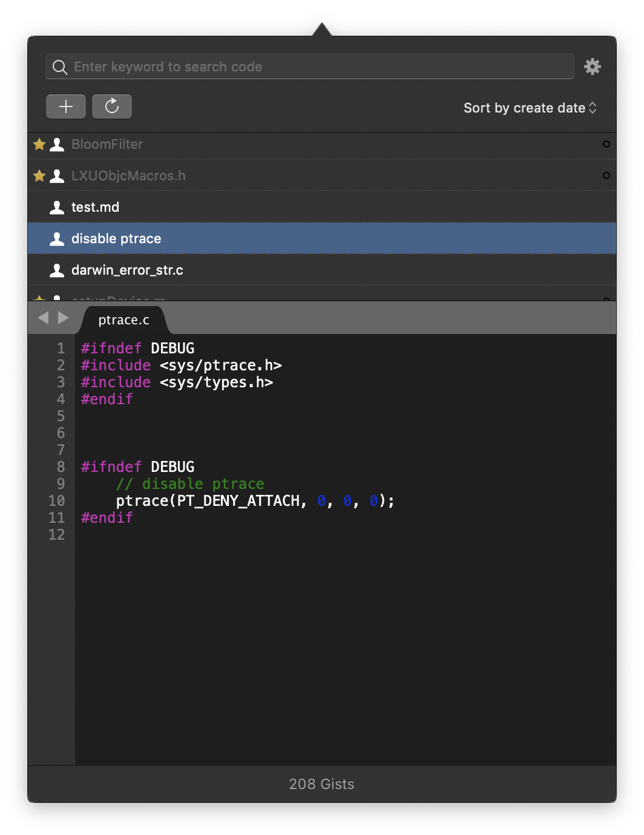The width and height of the screenshot is (644, 835).
Task: Open the darwin_error_str.c gist
Action: point(127,270)
